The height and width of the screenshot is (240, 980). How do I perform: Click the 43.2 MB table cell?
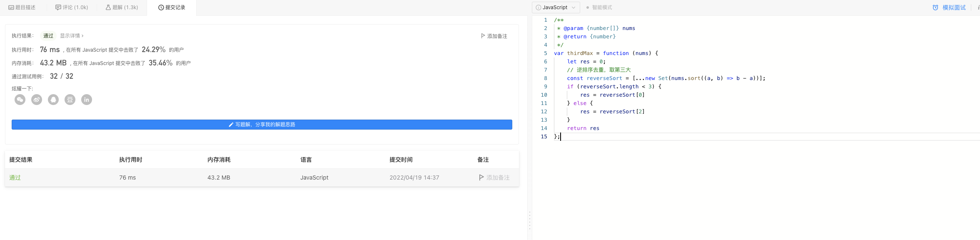[219, 177]
